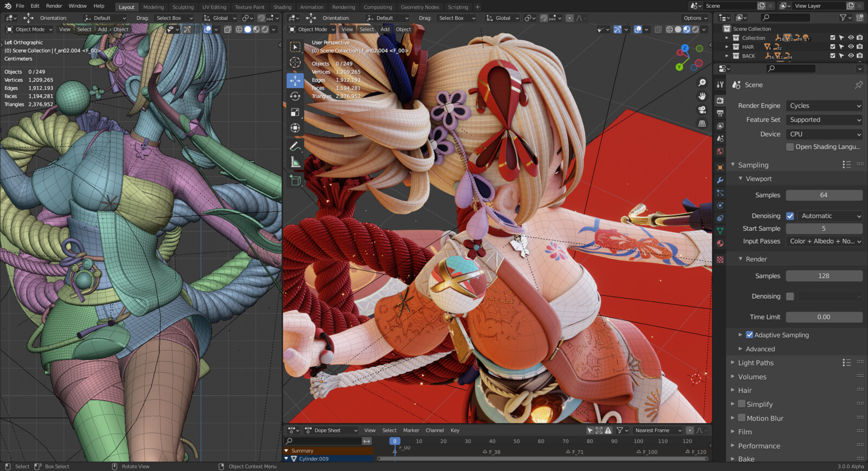Toggle viewport Denoising checkbox

point(790,216)
